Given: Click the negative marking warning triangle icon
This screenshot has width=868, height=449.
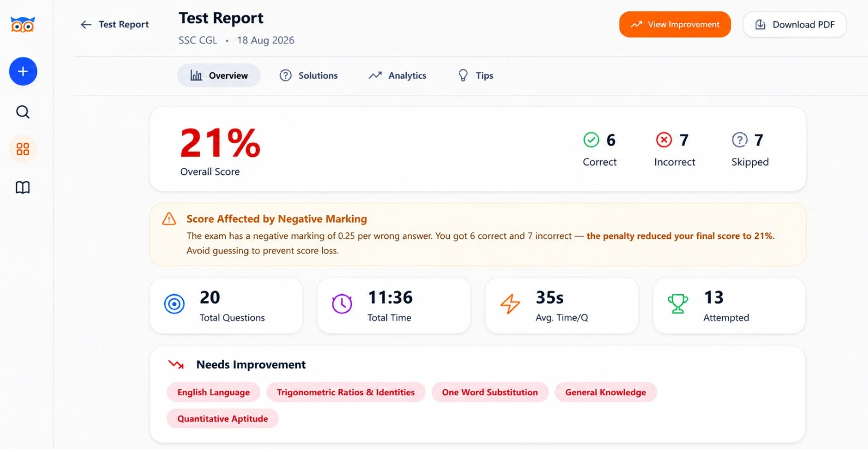Looking at the screenshot, I should tap(169, 219).
